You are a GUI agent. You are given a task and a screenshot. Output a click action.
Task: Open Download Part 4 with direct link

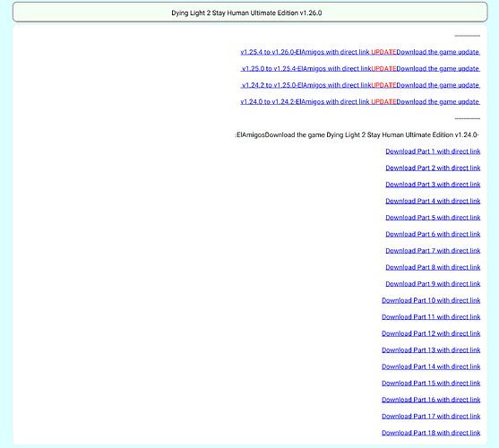click(433, 201)
